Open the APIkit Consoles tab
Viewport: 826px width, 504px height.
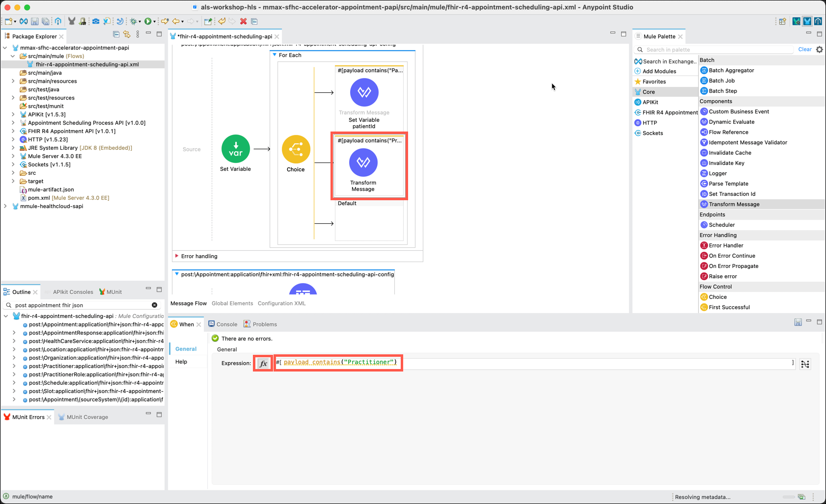tap(73, 292)
